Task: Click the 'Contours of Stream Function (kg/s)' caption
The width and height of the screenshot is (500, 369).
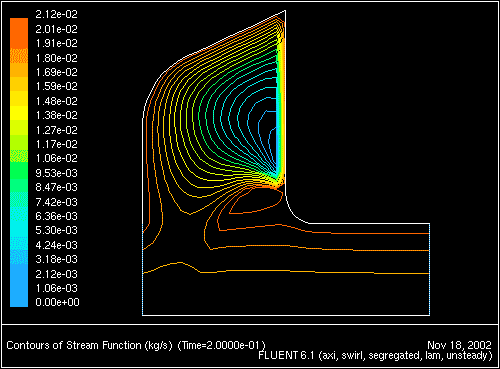Action: coord(89,345)
